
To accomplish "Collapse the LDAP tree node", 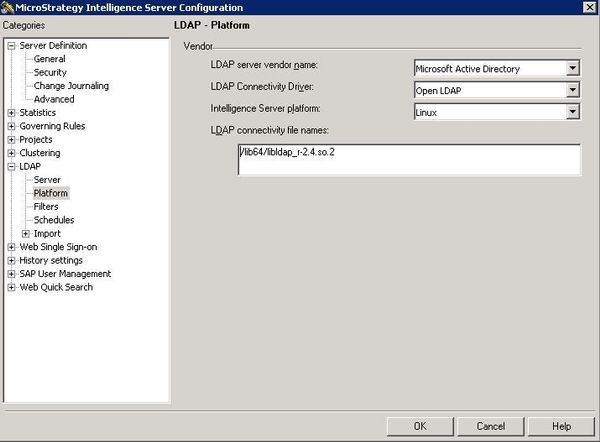I will point(11,167).
